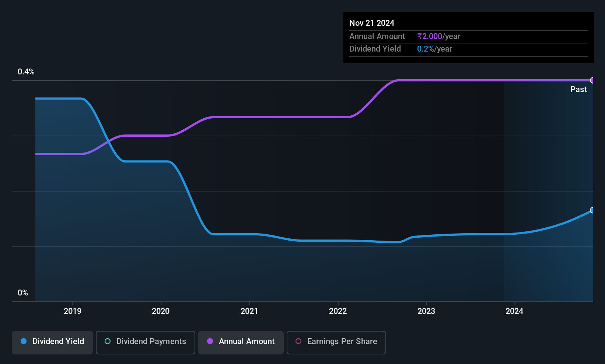Click the blue Dividend Yield endpoint marker
605x364 pixels.
[592, 210]
